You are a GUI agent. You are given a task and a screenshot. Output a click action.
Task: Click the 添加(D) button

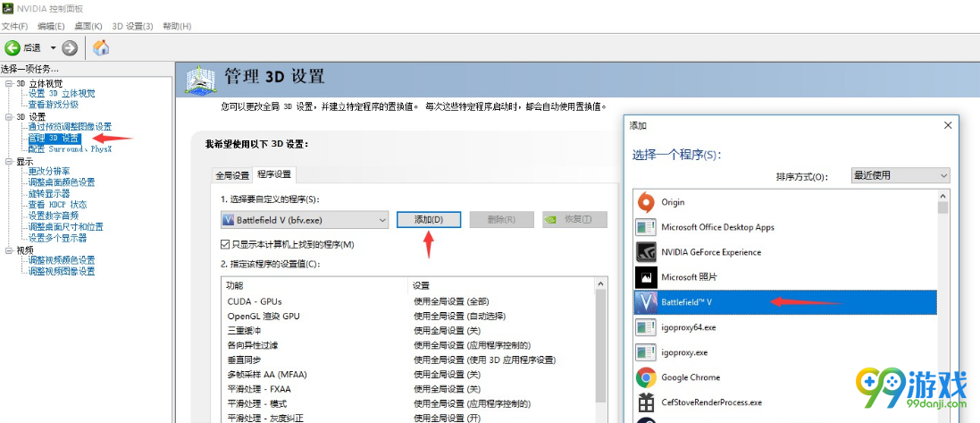tap(429, 220)
